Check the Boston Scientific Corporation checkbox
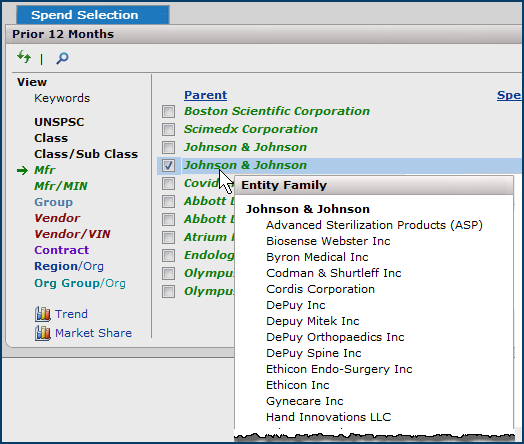 pos(168,111)
